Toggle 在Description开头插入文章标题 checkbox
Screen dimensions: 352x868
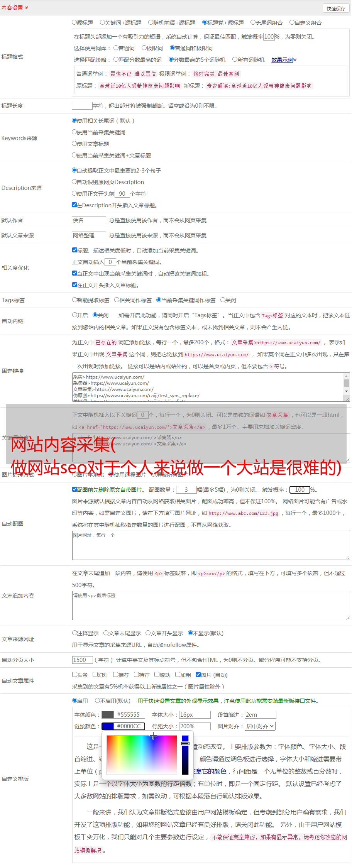click(x=74, y=205)
